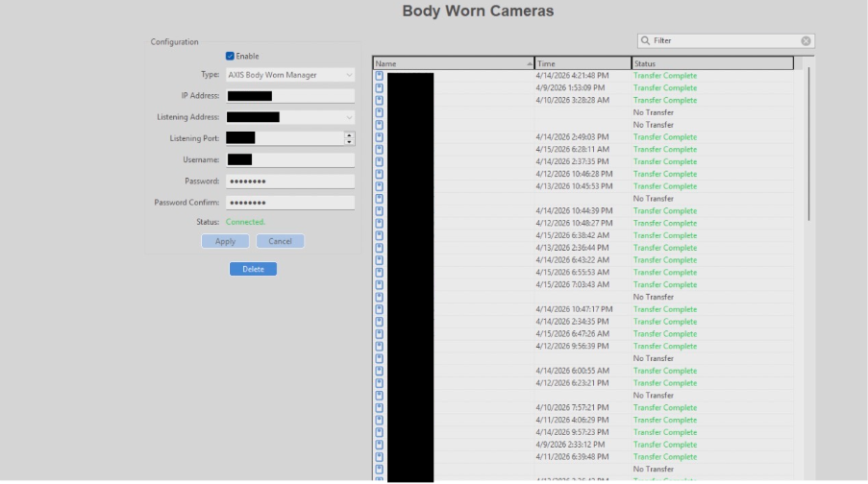Click camera icon for 4/15/2026 6:28:11 AM row
Viewport: 868px width, 484px height.
coord(379,150)
